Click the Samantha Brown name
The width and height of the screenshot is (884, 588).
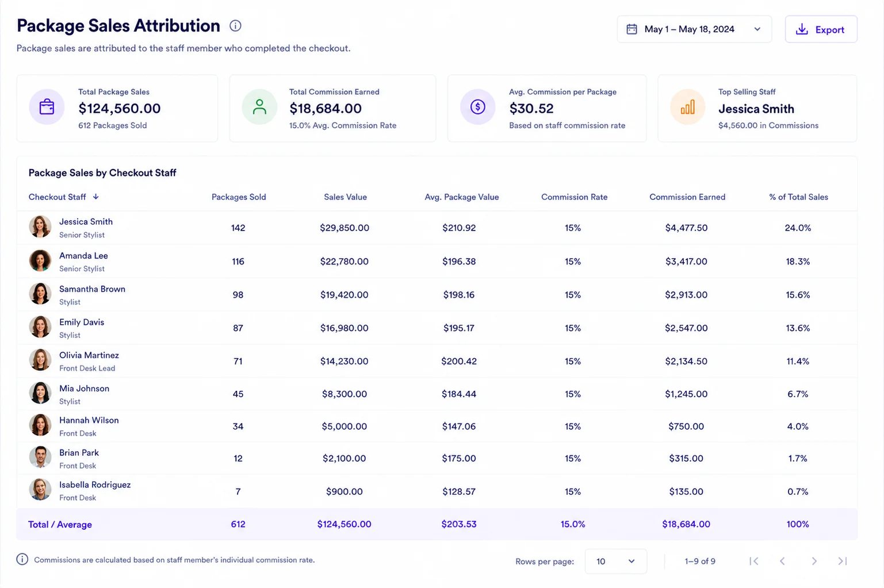point(92,289)
